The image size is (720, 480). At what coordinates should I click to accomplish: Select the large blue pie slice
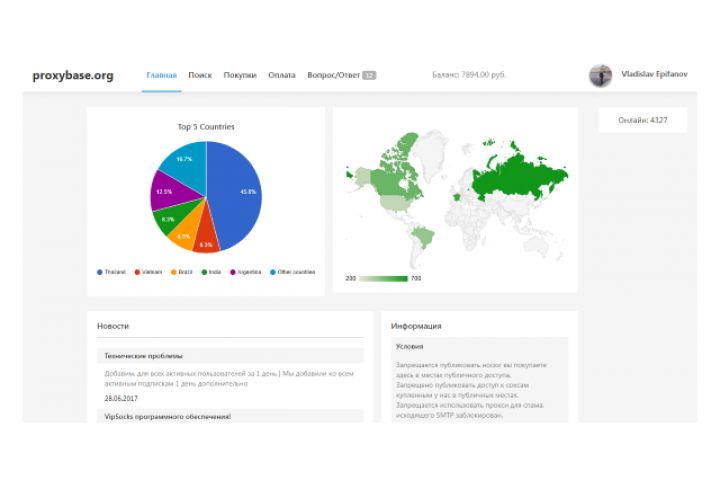click(236, 193)
